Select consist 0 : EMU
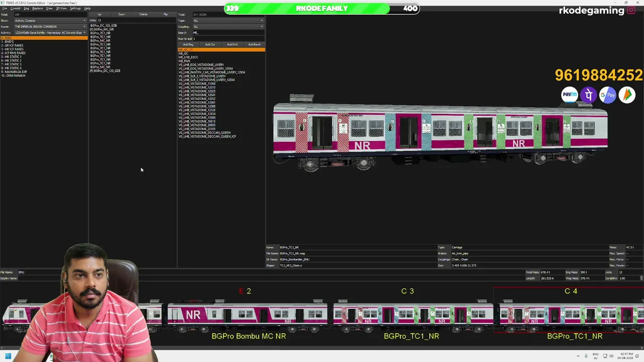The image size is (644, 362). (x=44, y=38)
